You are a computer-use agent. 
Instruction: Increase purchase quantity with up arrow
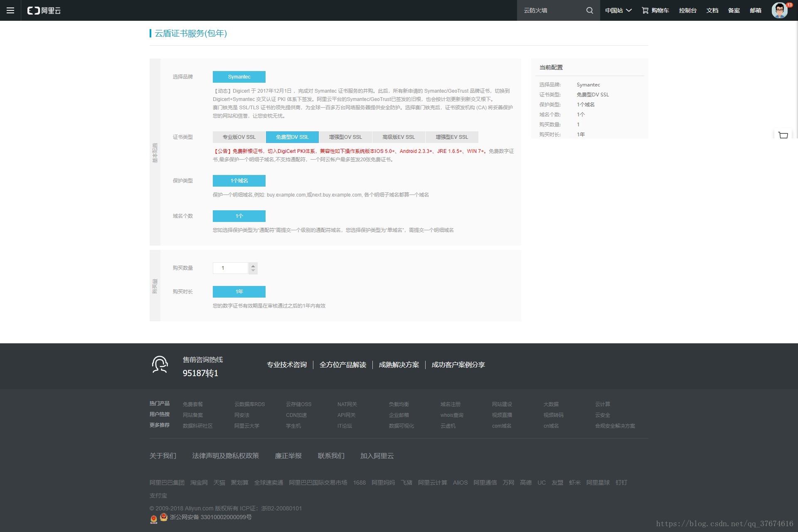coord(253,266)
